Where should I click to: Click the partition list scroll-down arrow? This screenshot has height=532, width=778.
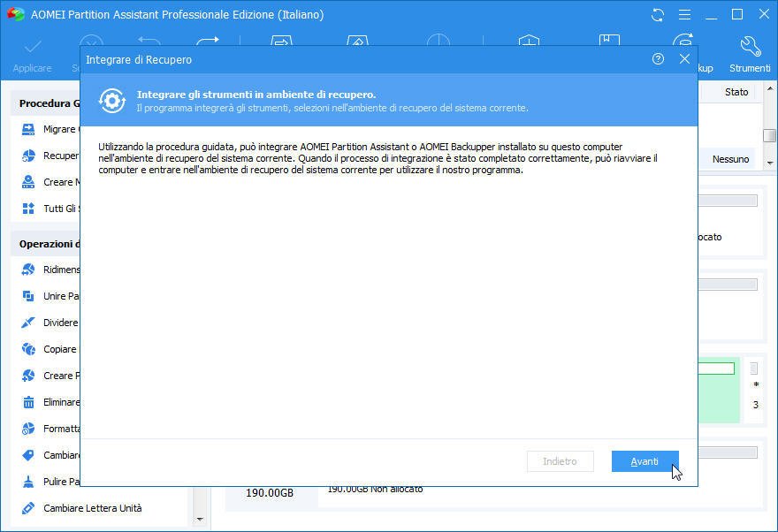click(x=769, y=163)
